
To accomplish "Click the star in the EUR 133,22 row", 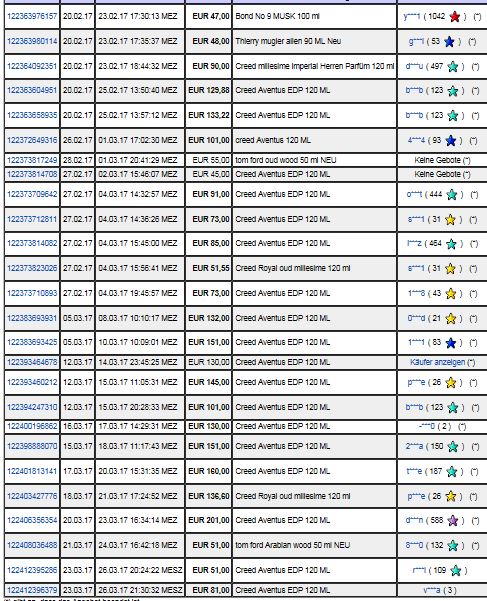I will click(453, 116).
